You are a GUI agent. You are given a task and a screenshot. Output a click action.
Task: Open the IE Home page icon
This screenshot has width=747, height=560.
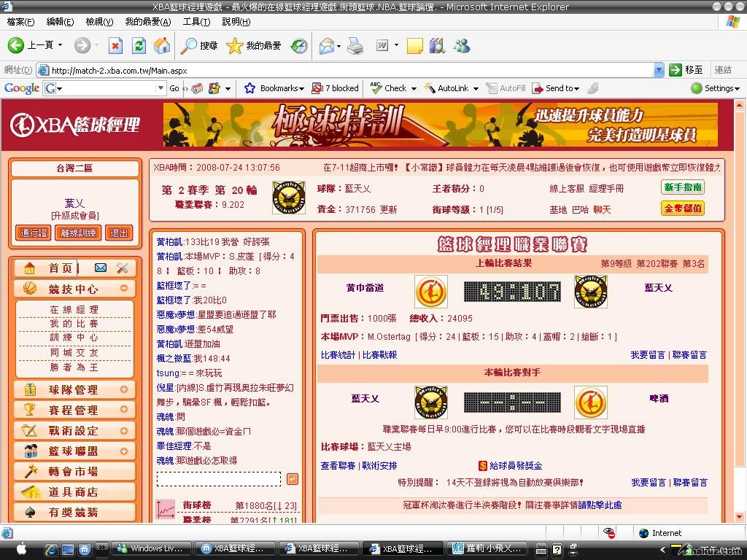(x=162, y=46)
